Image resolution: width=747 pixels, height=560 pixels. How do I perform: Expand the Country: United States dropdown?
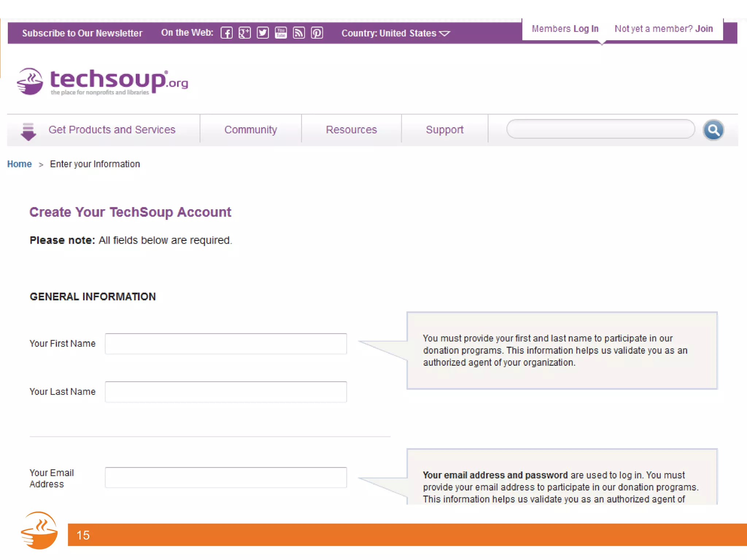point(395,33)
